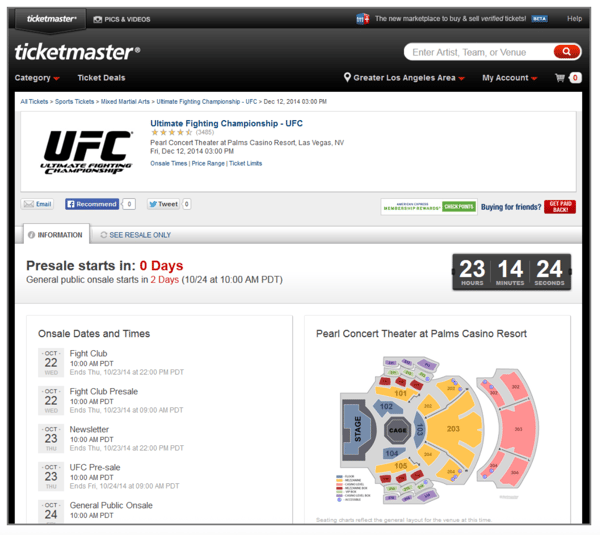
Task: Switch to the Information tab
Action: pyautogui.click(x=55, y=235)
